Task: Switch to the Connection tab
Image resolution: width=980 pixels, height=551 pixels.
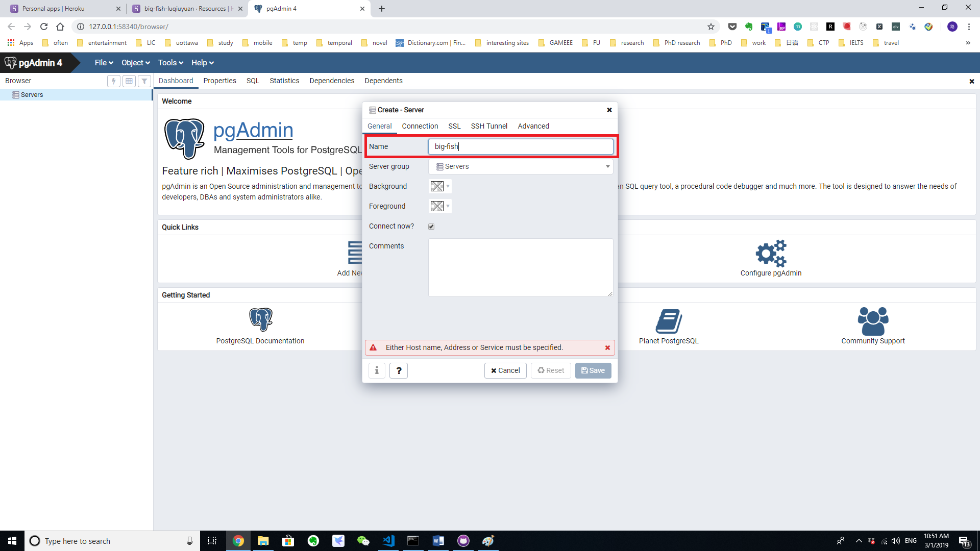Action: pos(420,126)
